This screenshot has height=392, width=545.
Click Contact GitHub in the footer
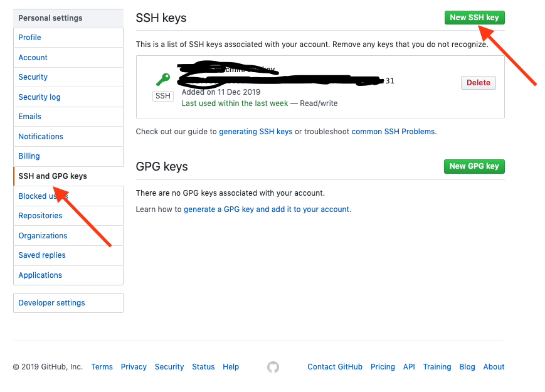click(x=335, y=367)
